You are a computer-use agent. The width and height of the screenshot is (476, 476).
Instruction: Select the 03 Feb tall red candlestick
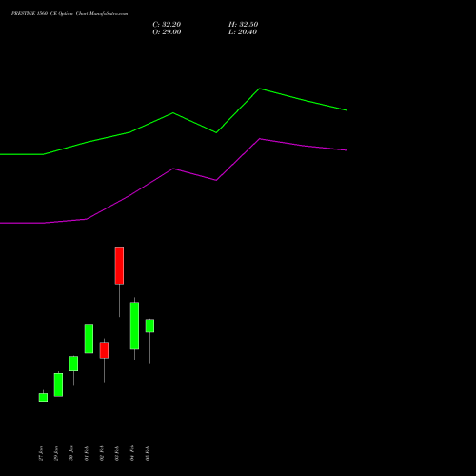click(119, 266)
